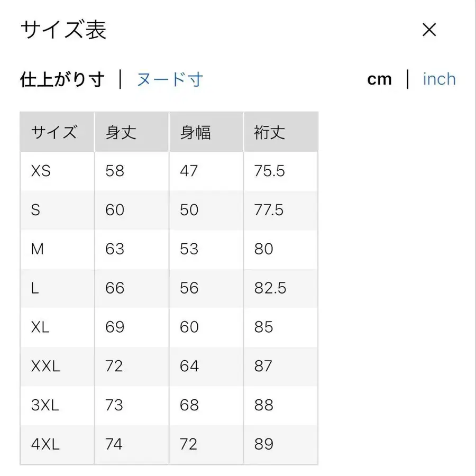Screen dimensions: 476x476
Task: Close the サイズ表 size chart dialog
Action: pos(429,30)
